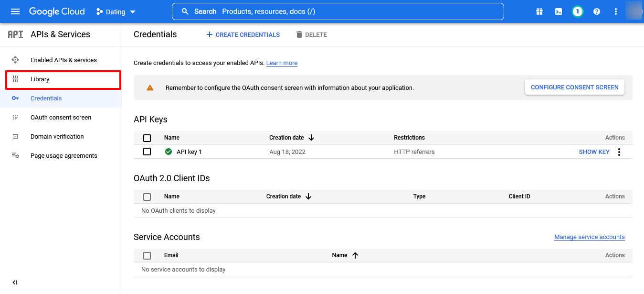Open OAuth consent screen in sidebar
The image size is (644, 294).
61,117
